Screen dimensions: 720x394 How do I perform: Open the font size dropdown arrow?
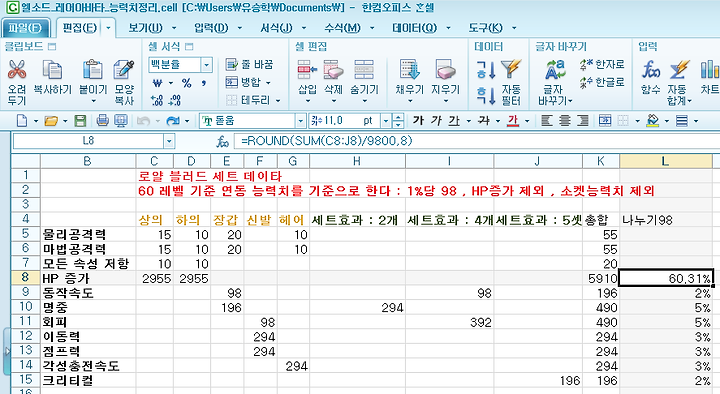(x=386, y=121)
